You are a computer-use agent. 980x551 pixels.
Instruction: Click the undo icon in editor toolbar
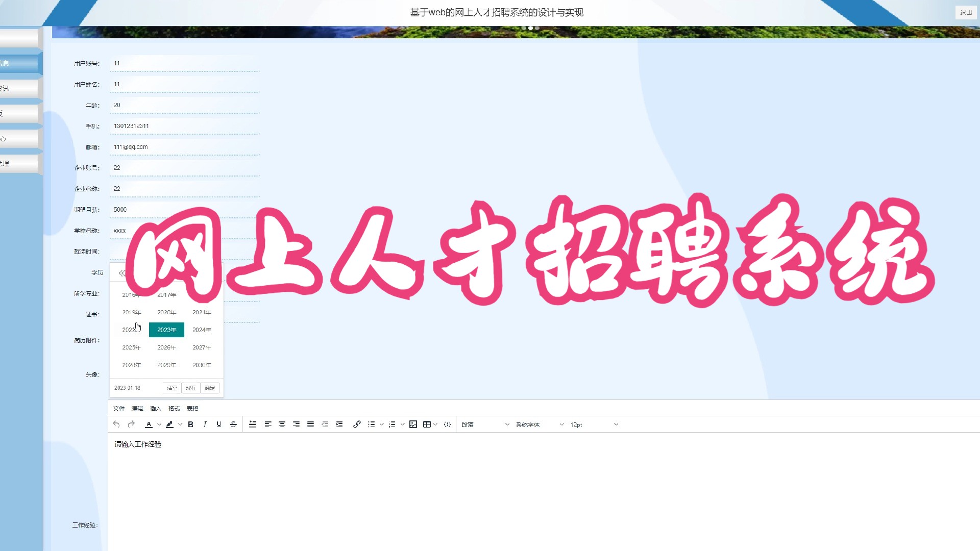pos(116,424)
